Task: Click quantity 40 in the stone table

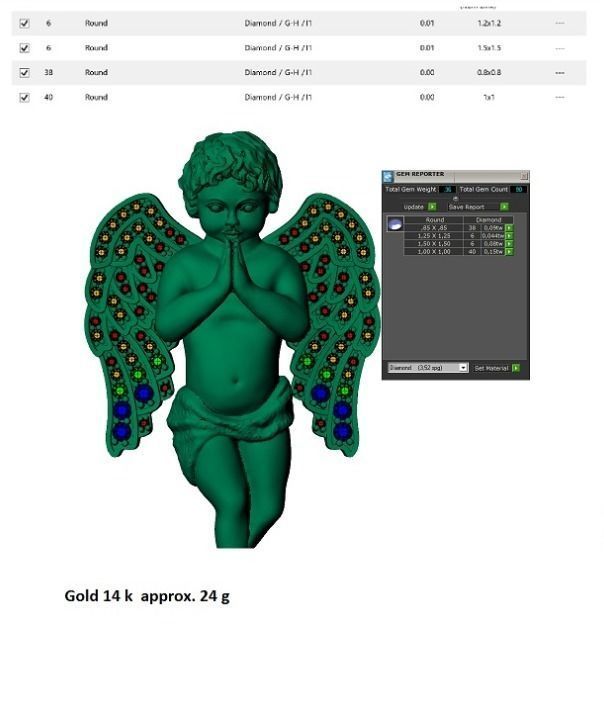Action: [48, 97]
